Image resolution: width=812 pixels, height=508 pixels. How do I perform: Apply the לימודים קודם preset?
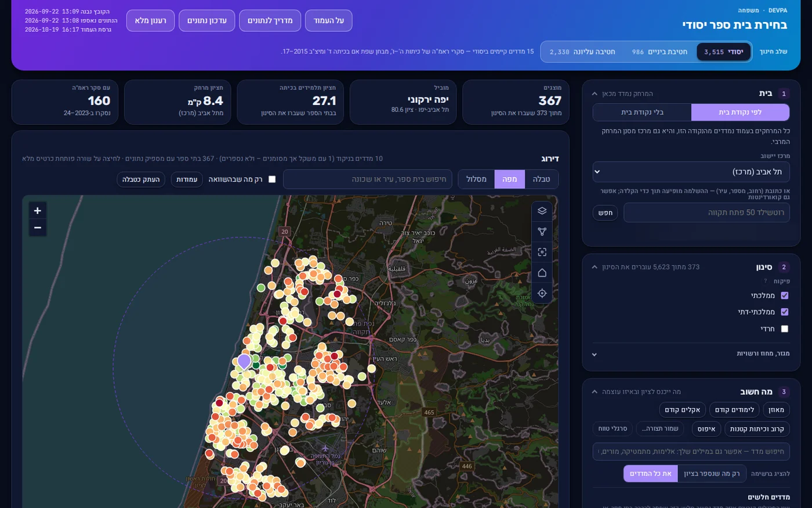(x=734, y=410)
